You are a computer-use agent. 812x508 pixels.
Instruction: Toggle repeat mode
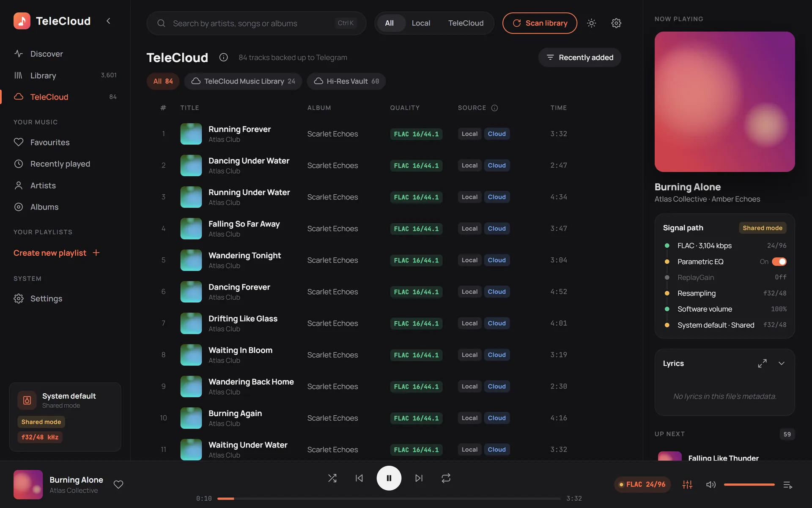446,478
